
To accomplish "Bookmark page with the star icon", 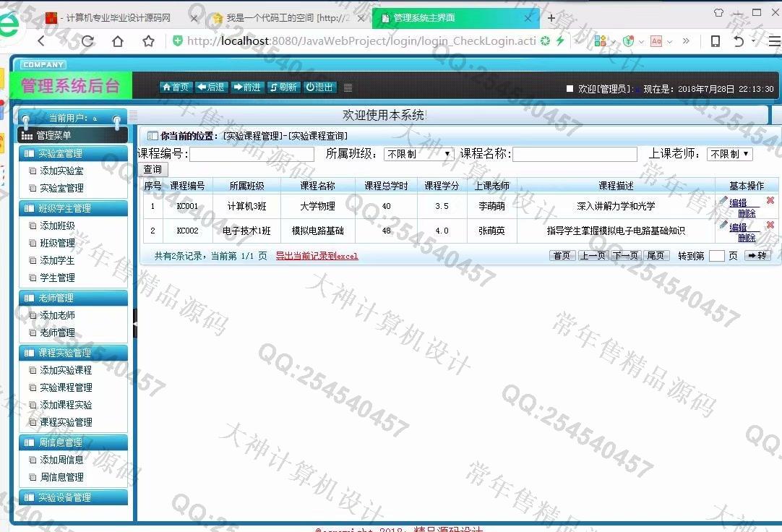I will (149, 41).
